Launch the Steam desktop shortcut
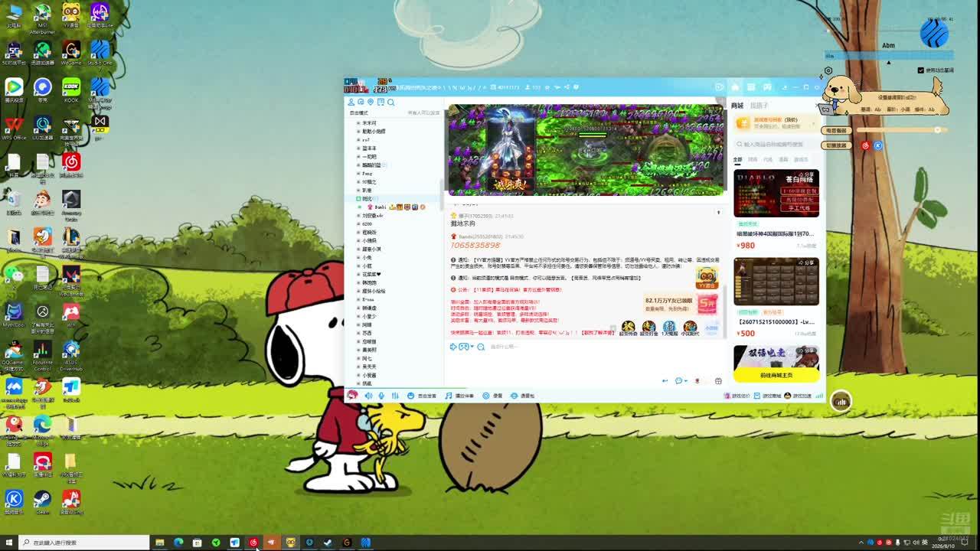The width and height of the screenshot is (980, 551). [x=42, y=502]
